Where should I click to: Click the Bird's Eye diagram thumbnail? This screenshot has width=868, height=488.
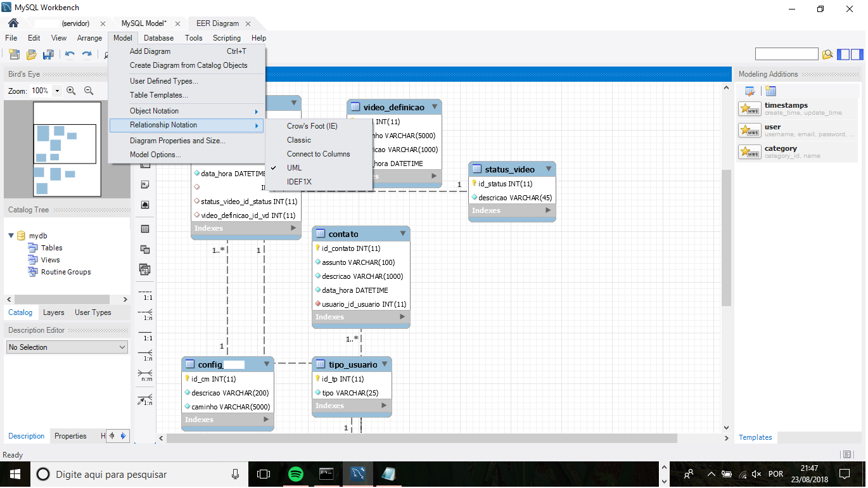[x=67, y=150]
